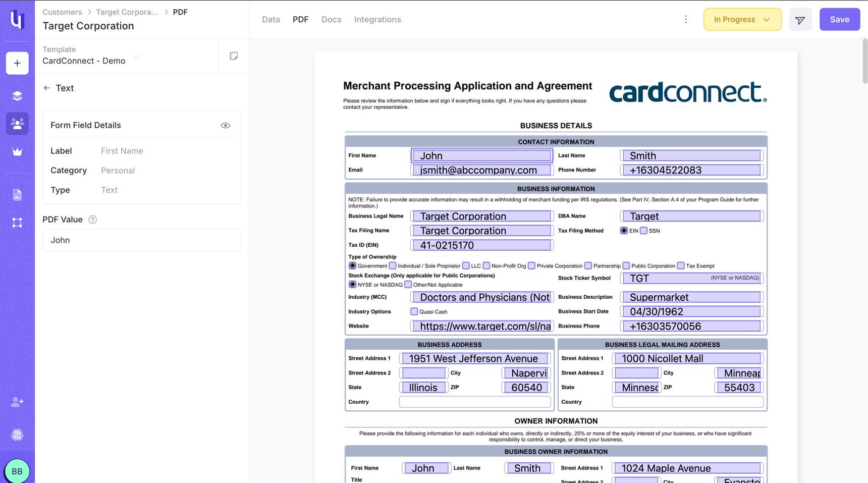The image size is (868, 483).
Task: Click the Contact Last Name field Smith
Action: [x=691, y=155]
